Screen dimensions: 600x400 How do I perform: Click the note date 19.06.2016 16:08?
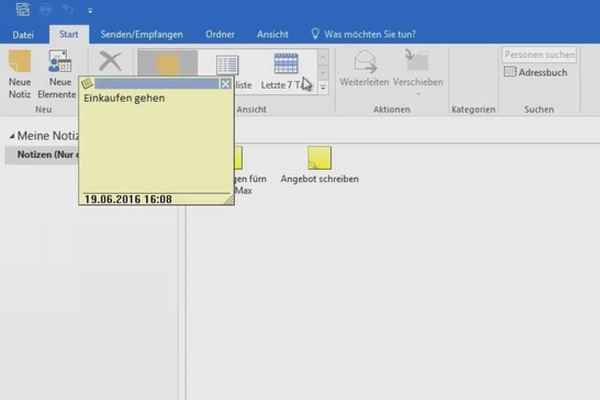(x=128, y=199)
